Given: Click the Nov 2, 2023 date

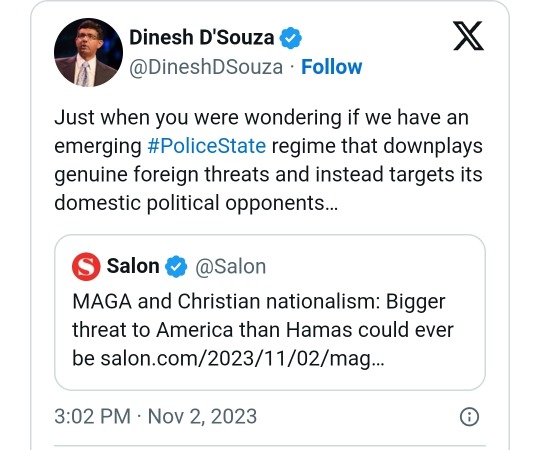Looking at the screenshot, I should click(202, 416).
